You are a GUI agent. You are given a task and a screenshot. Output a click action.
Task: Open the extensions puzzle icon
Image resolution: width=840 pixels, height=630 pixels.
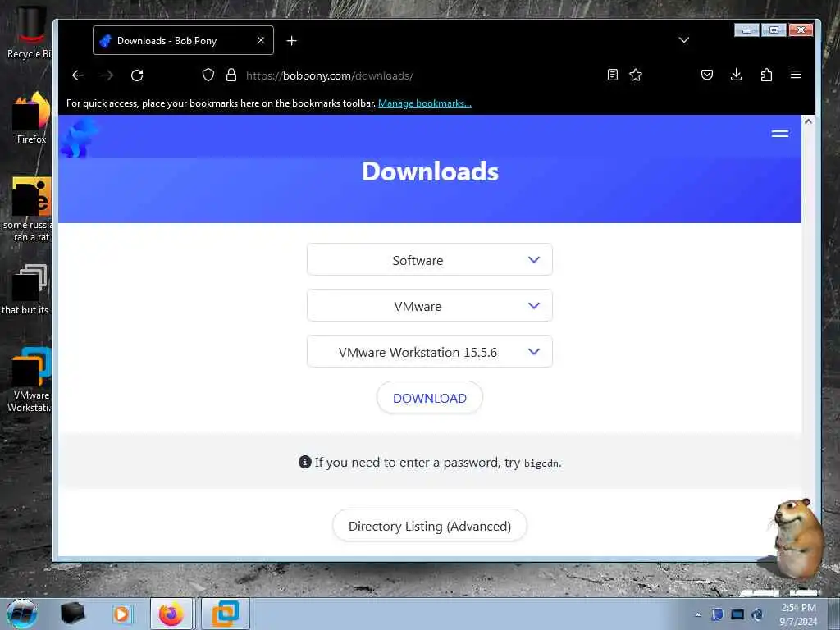click(767, 75)
